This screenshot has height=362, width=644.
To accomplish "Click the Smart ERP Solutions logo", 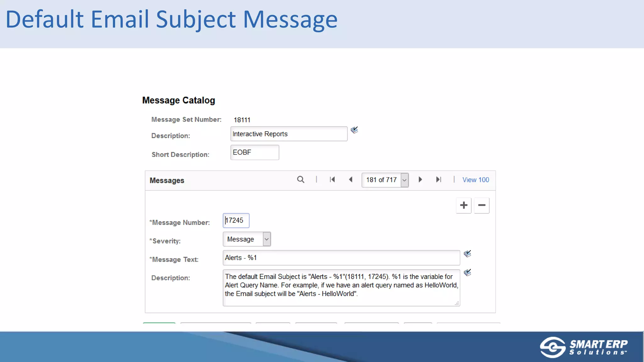I will (584, 347).
